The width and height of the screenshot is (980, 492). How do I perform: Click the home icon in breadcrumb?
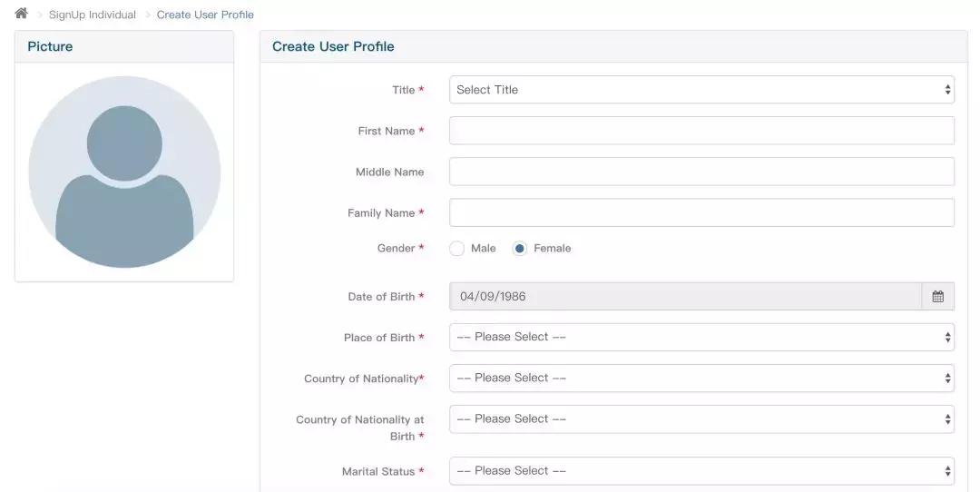(22, 14)
